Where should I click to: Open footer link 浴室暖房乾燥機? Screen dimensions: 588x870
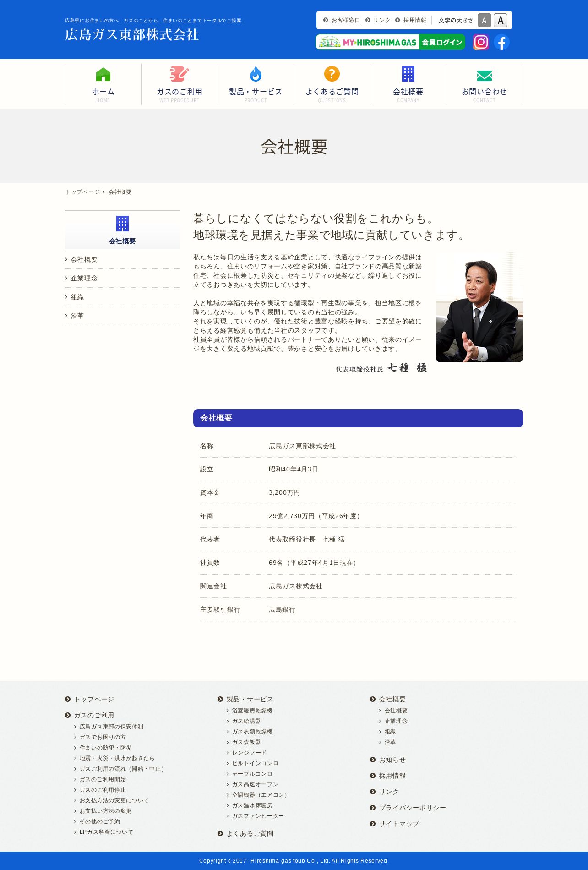click(x=252, y=711)
